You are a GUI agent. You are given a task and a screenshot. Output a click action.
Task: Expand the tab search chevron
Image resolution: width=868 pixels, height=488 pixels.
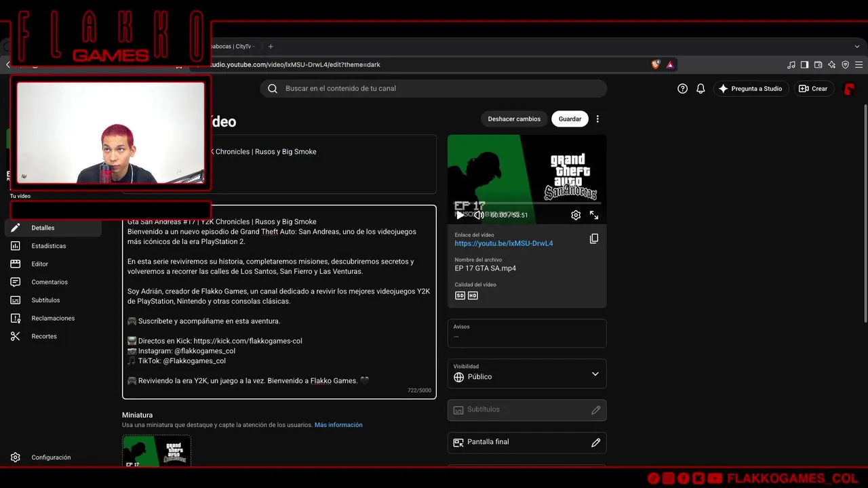pos(857,46)
